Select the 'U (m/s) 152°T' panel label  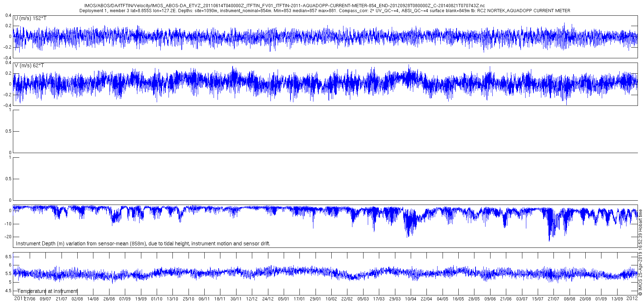point(30,19)
